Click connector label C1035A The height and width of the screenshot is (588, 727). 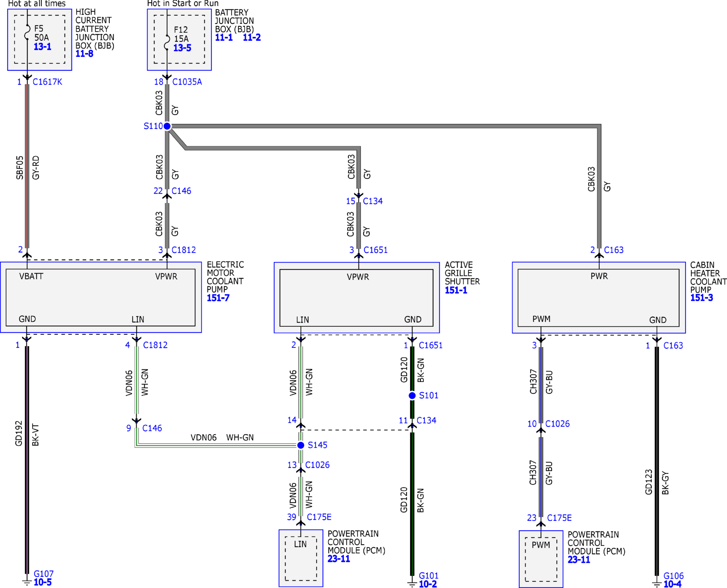coord(187,82)
